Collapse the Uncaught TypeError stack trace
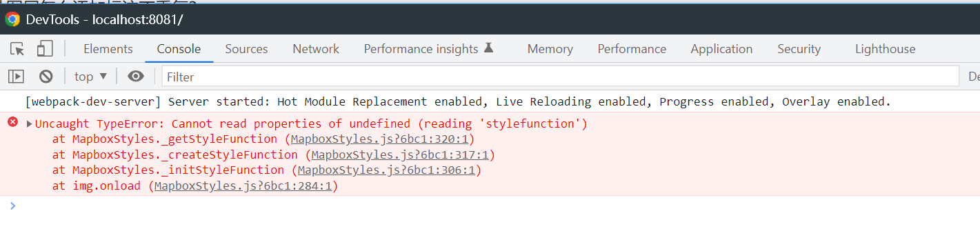 pos(30,124)
